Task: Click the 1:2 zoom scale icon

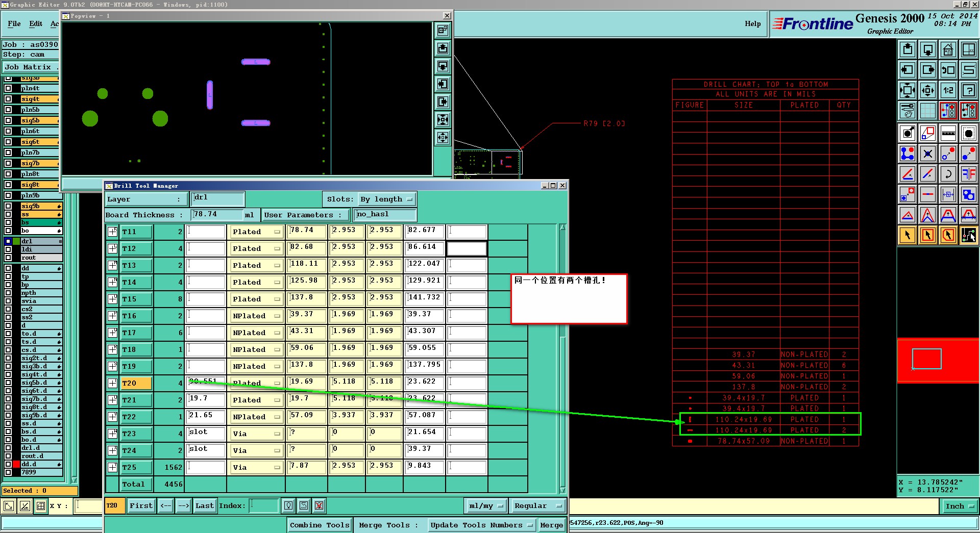Action: tap(948, 90)
